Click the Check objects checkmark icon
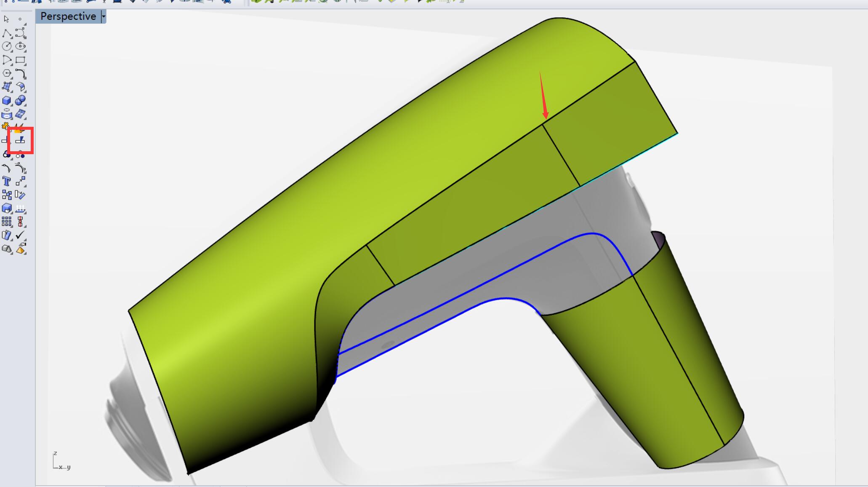Image resolution: width=868 pixels, height=487 pixels. [20, 235]
